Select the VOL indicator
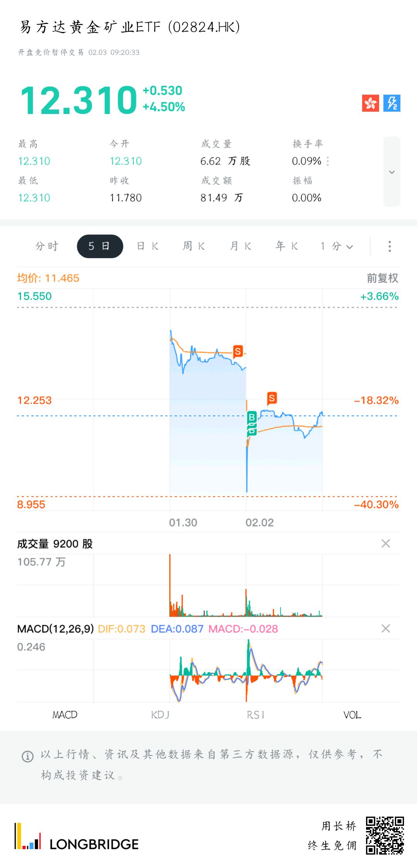The image size is (417, 868). 352,715
